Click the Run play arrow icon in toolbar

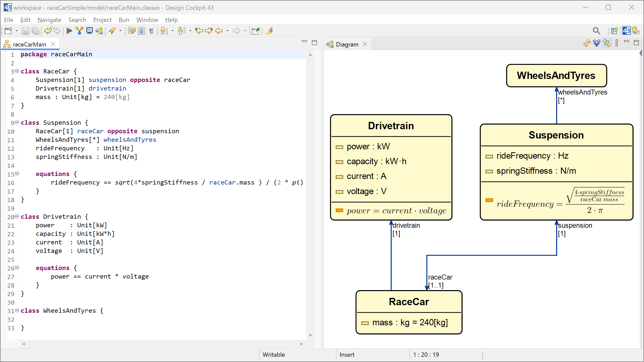[x=69, y=31]
